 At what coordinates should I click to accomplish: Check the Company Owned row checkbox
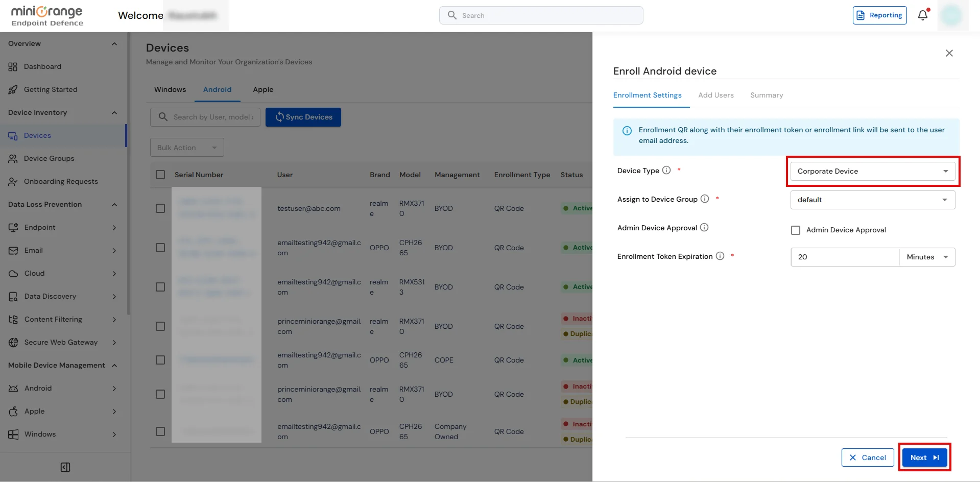point(160,431)
